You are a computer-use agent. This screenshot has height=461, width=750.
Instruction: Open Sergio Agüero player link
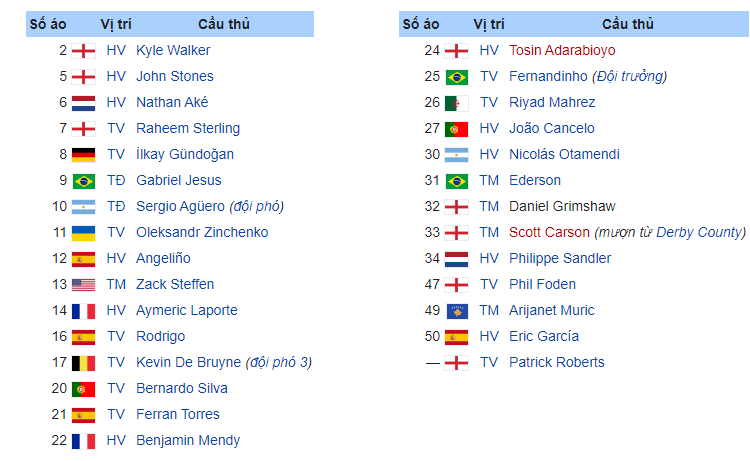180,206
